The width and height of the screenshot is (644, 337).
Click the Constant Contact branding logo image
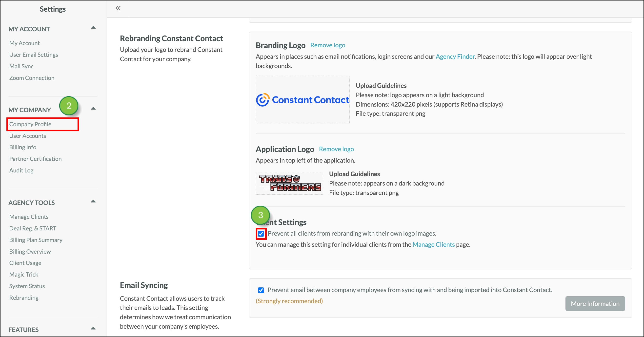tap(302, 100)
